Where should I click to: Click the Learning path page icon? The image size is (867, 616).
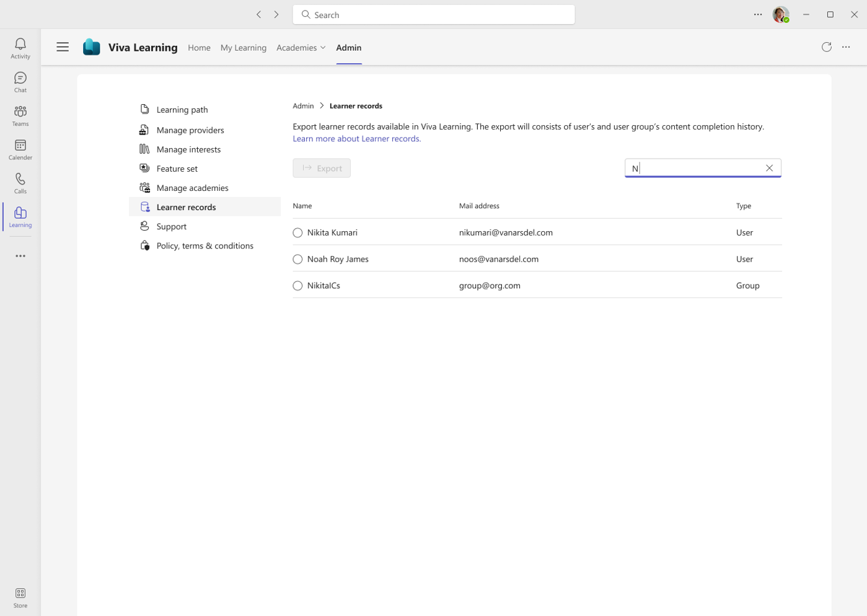pyautogui.click(x=144, y=109)
